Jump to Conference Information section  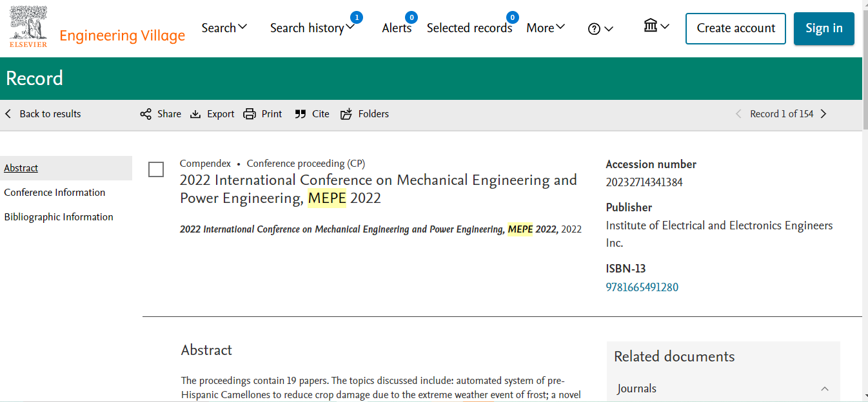(x=55, y=193)
